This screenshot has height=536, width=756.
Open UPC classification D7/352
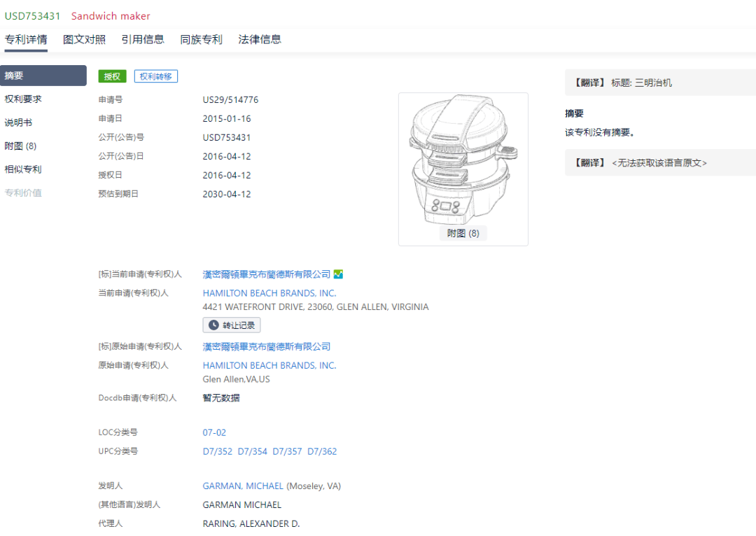218,451
